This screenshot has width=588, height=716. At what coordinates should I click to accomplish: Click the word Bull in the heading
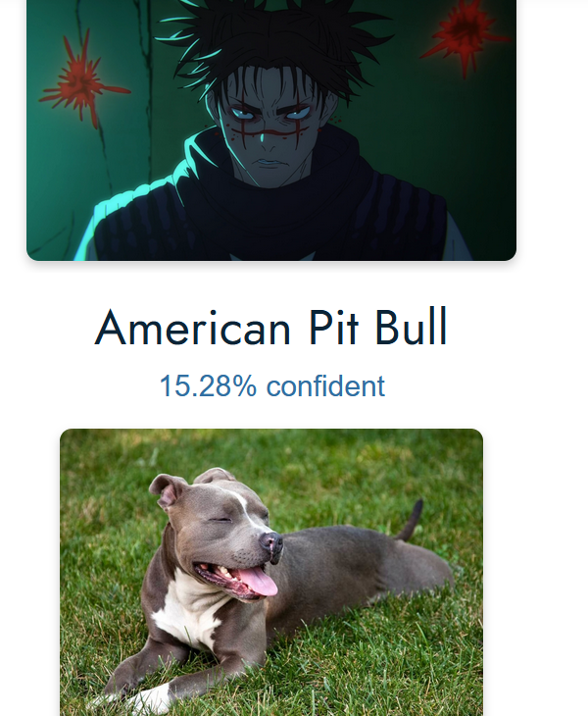[x=411, y=328]
